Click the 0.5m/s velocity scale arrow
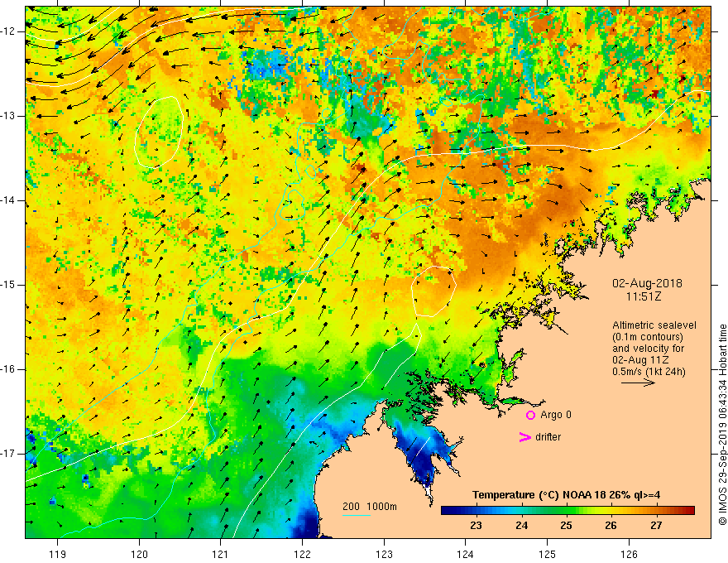The width and height of the screenshot is (728, 563). pos(638,383)
